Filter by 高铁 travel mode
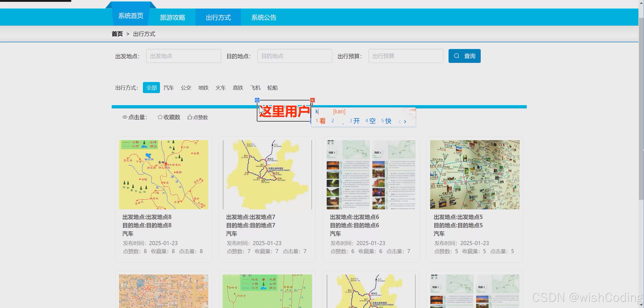 (238, 88)
